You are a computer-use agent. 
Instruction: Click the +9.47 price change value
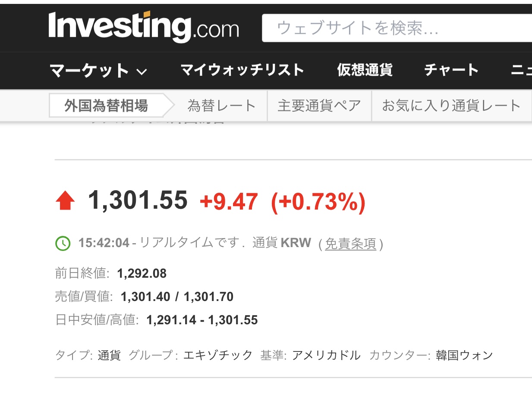229,201
